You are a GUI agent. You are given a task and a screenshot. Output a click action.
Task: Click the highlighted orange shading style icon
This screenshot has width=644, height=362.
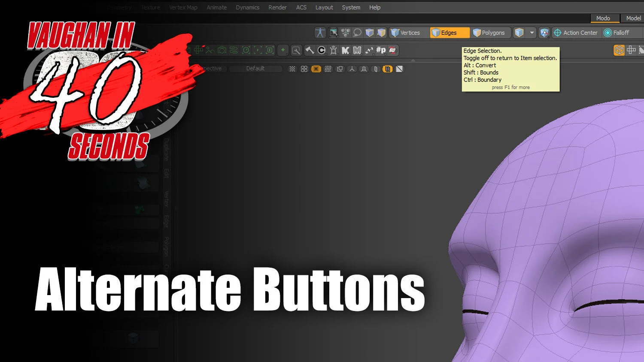point(316,69)
